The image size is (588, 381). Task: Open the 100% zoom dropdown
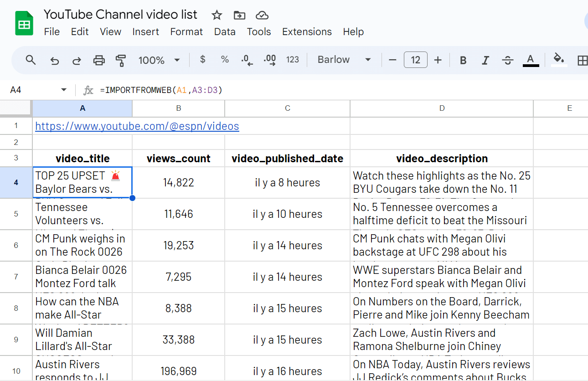pyautogui.click(x=159, y=60)
